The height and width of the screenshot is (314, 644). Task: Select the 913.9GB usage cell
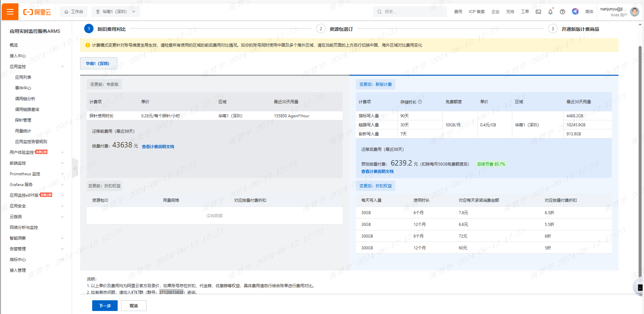tap(574, 134)
